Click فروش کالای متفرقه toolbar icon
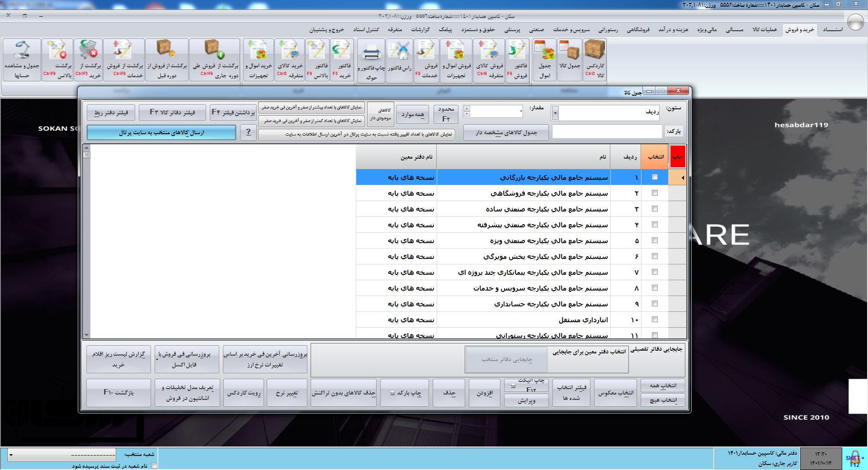 [x=490, y=60]
